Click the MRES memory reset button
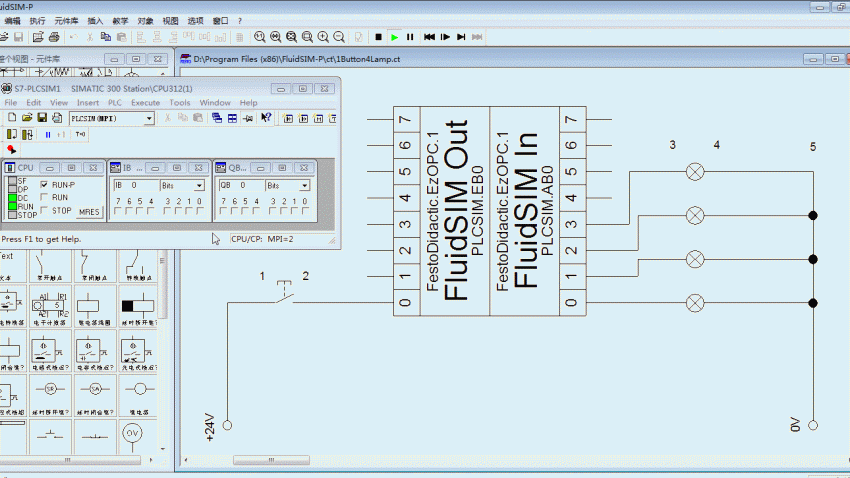 [89, 212]
